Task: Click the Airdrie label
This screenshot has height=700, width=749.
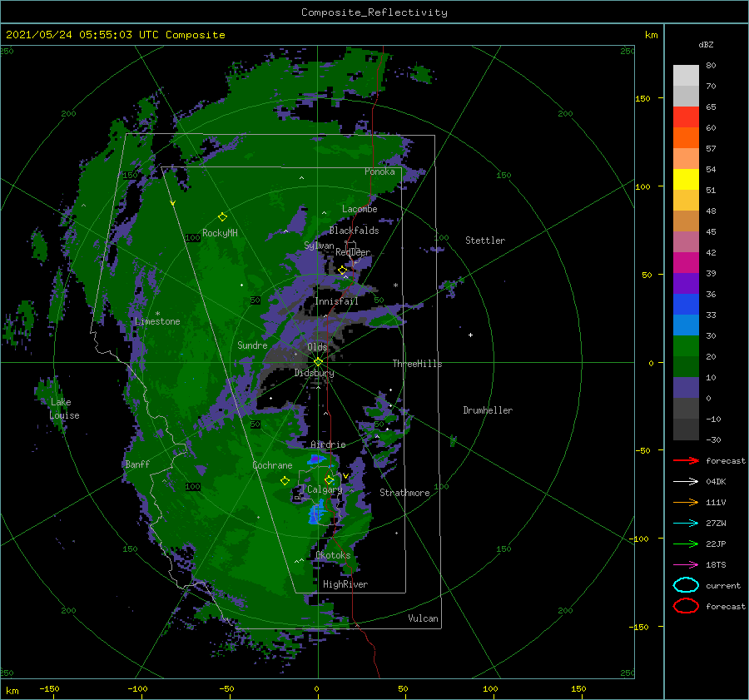Action: (x=328, y=444)
